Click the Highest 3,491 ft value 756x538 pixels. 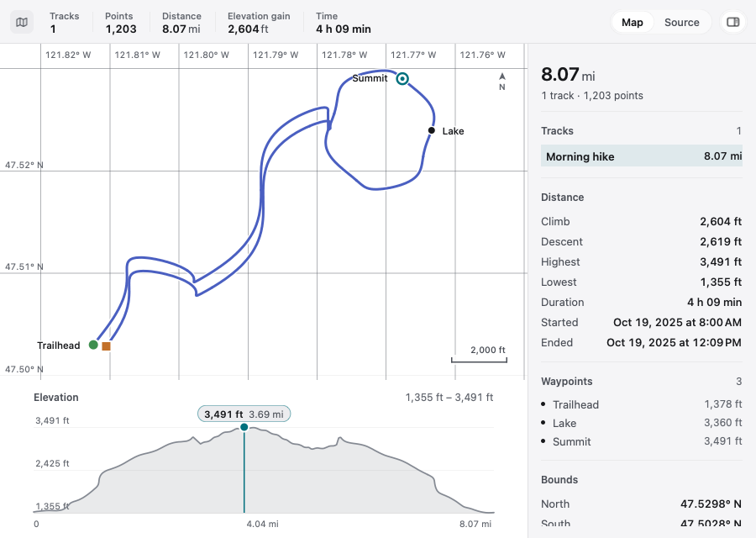click(x=721, y=262)
